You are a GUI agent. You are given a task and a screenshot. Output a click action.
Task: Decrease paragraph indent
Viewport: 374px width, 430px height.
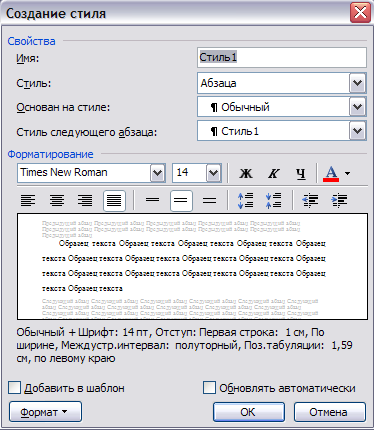[x=310, y=201]
